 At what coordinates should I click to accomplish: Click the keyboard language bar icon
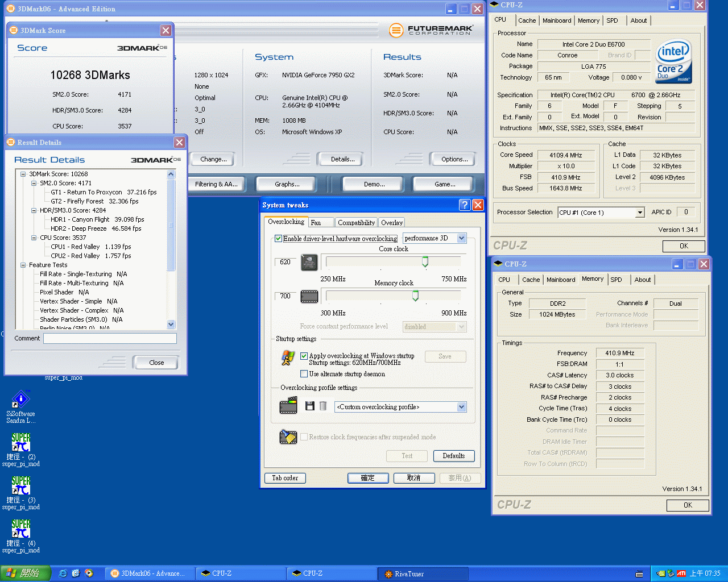(639, 574)
